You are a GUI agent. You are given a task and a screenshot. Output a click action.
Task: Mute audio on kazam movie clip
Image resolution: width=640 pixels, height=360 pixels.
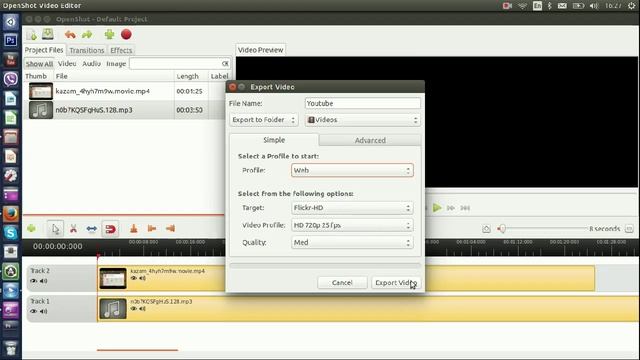(142, 278)
